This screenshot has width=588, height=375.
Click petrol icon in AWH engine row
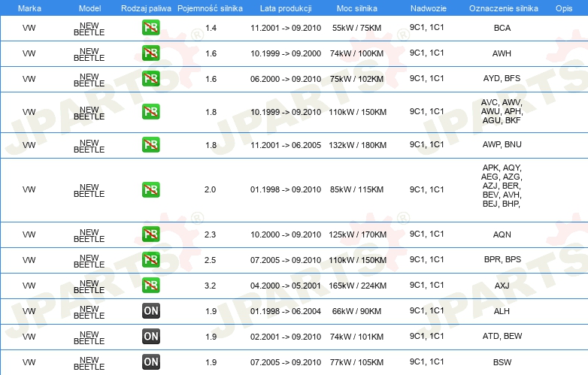150,53
